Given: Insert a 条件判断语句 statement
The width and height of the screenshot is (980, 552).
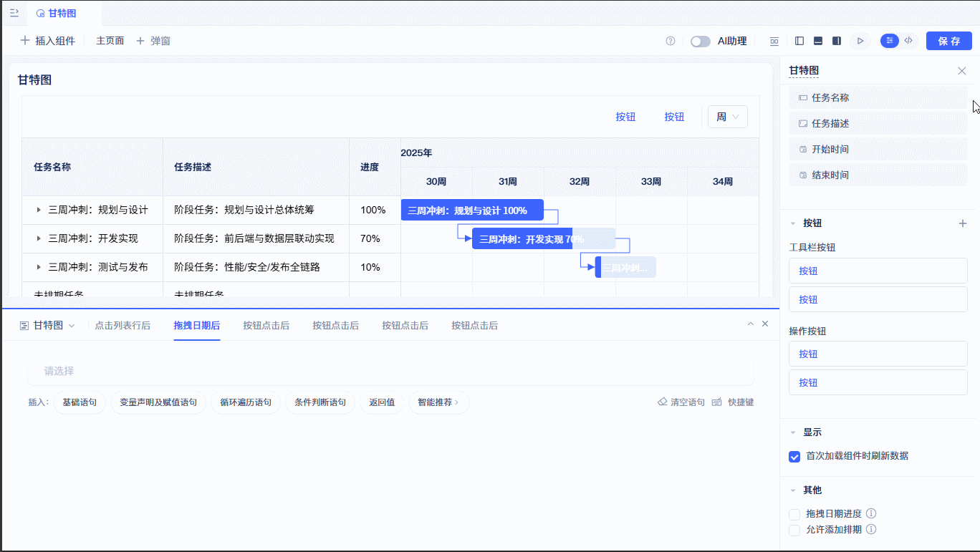Looking at the screenshot, I should 320,402.
